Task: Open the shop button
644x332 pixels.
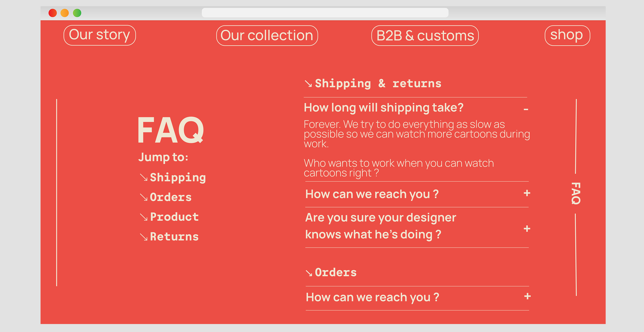Action: coord(567,35)
